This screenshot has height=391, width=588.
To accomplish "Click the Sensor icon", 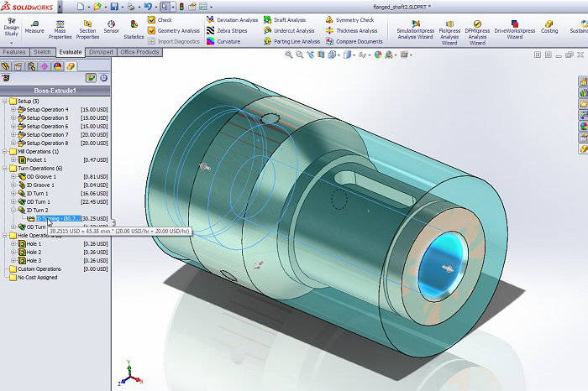I will tap(111, 28).
